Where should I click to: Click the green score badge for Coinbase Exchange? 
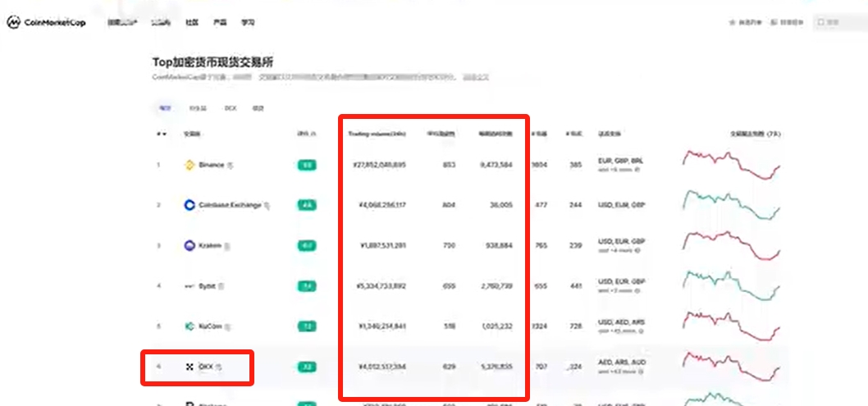[307, 205]
